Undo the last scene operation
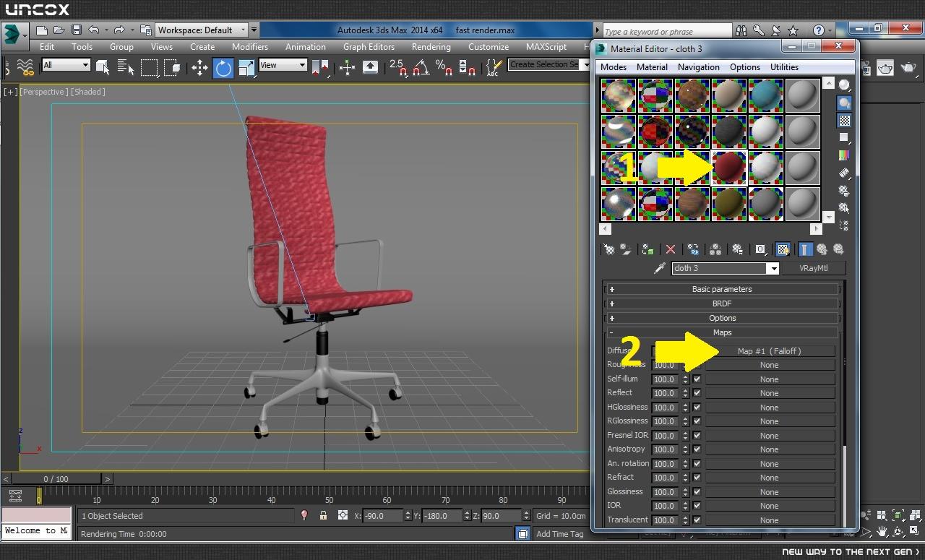 click(x=93, y=30)
